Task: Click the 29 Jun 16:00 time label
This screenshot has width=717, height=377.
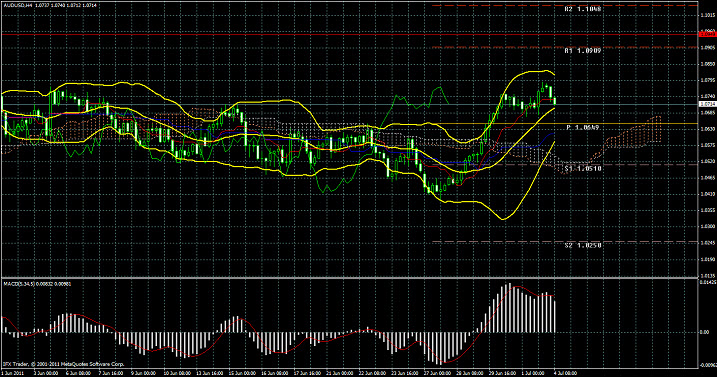Action: tap(503, 373)
